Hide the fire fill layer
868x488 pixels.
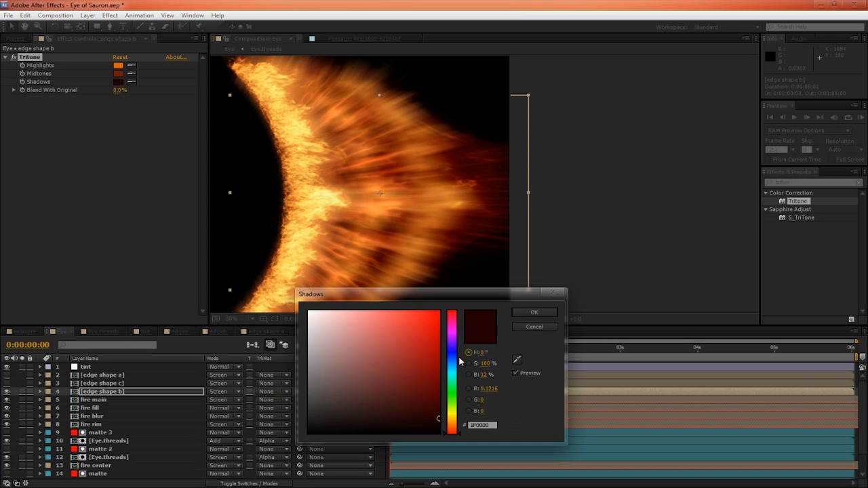(7, 408)
